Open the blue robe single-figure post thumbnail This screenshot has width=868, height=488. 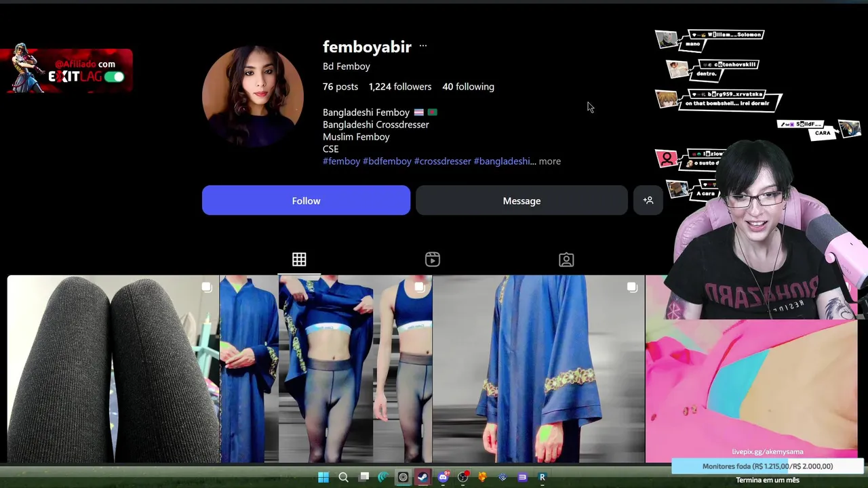coord(538,369)
